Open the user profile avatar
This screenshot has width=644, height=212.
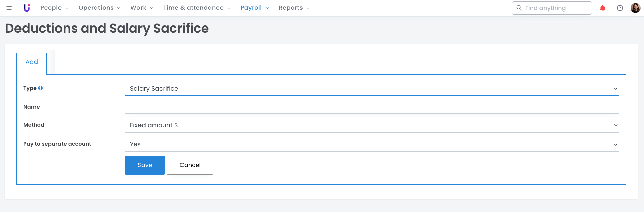pos(635,8)
